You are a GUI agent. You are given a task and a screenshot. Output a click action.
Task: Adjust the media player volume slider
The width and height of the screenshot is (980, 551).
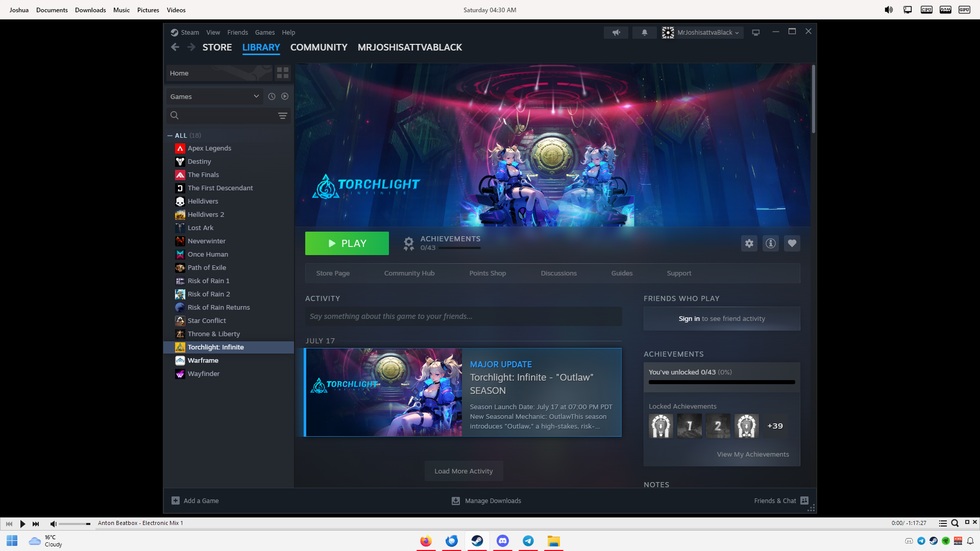click(x=75, y=523)
